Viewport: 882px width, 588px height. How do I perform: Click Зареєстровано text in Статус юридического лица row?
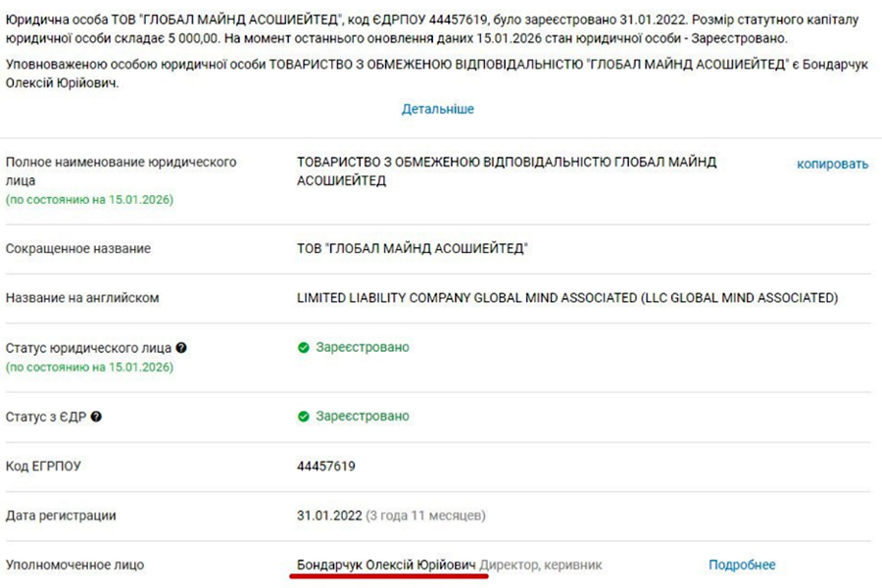(363, 348)
